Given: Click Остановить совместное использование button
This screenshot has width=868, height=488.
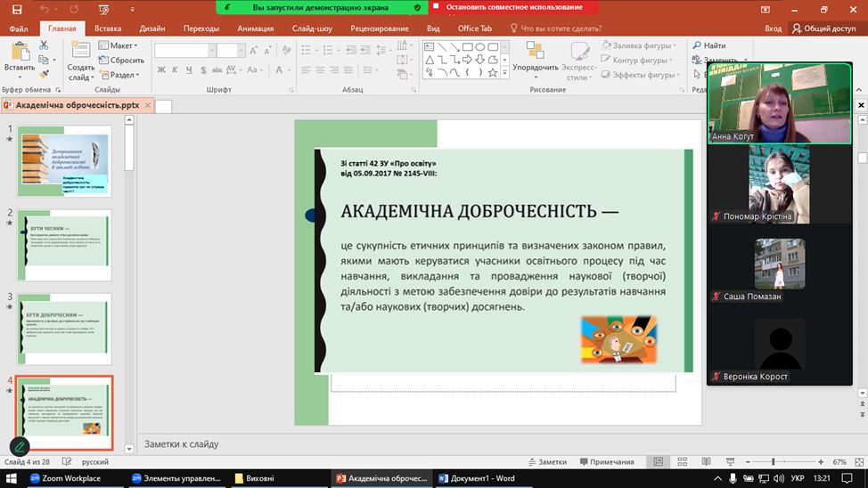Looking at the screenshot, I should [x=512, y=7].
